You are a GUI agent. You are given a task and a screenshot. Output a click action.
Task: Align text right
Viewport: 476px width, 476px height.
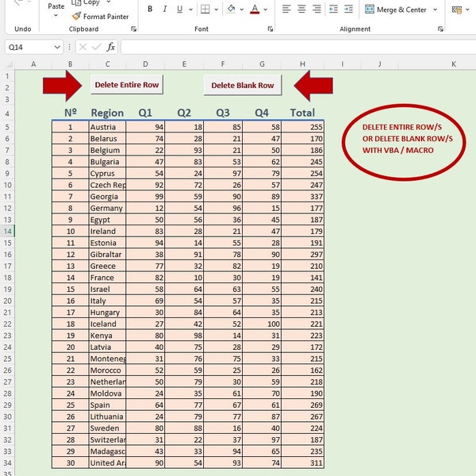click(317, 10)
